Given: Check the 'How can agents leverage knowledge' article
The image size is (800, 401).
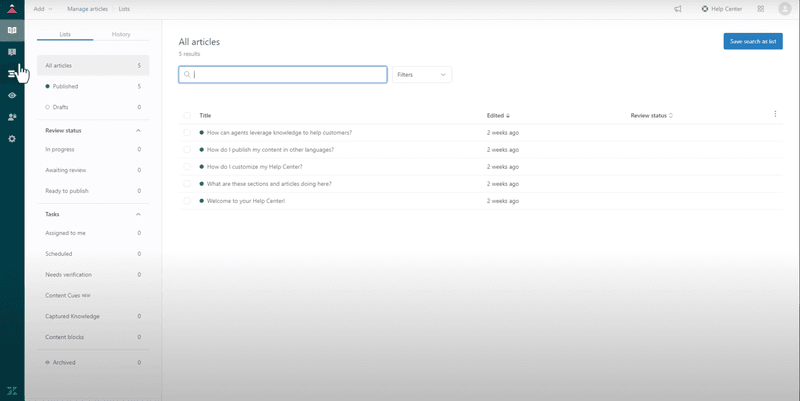Looking at the screenshot, I should [x=187, y=133].
